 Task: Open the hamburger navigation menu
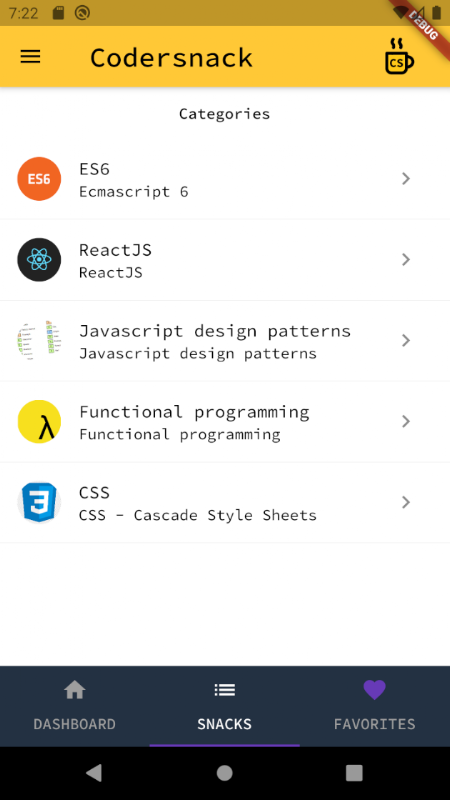click(x=30, y=57)
